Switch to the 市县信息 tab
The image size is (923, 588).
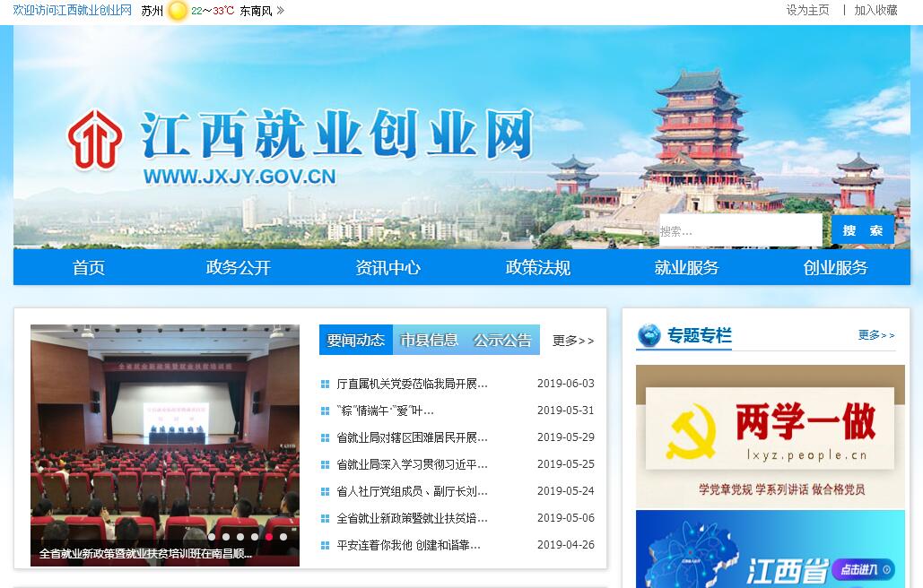(429, 340)
